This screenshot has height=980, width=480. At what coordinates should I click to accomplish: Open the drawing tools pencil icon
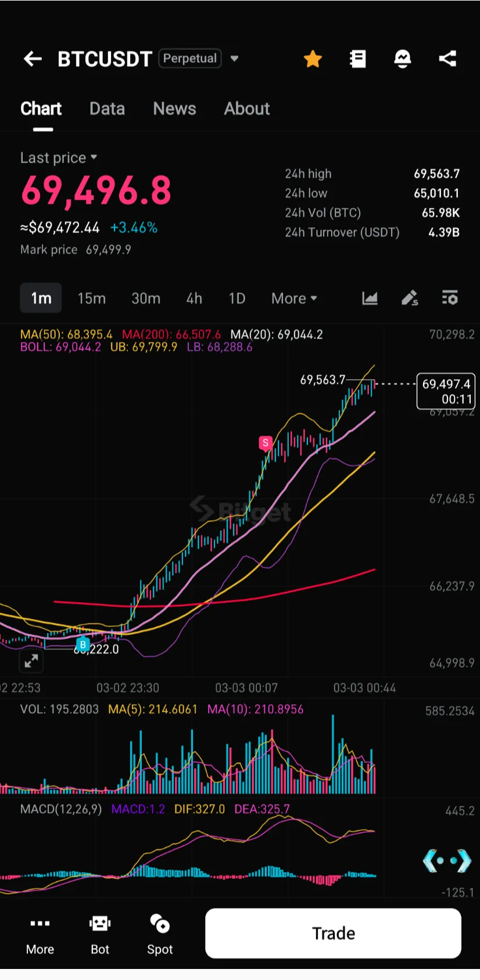(410, 298)
